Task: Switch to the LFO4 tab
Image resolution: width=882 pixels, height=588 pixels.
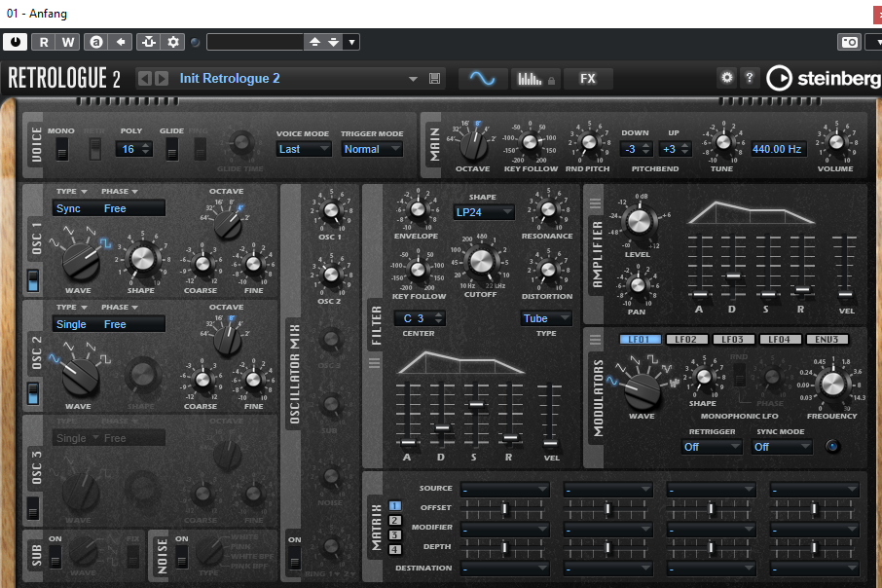Action: pyautogui.click(x=780, y=340)
